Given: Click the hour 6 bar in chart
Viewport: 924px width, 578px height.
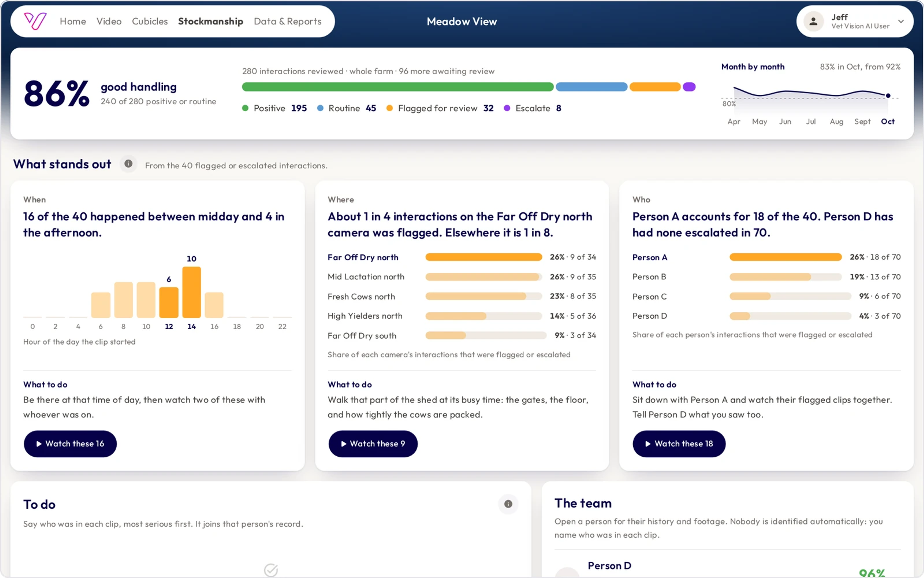Looking at the screenshot, I should coord(101,305).
